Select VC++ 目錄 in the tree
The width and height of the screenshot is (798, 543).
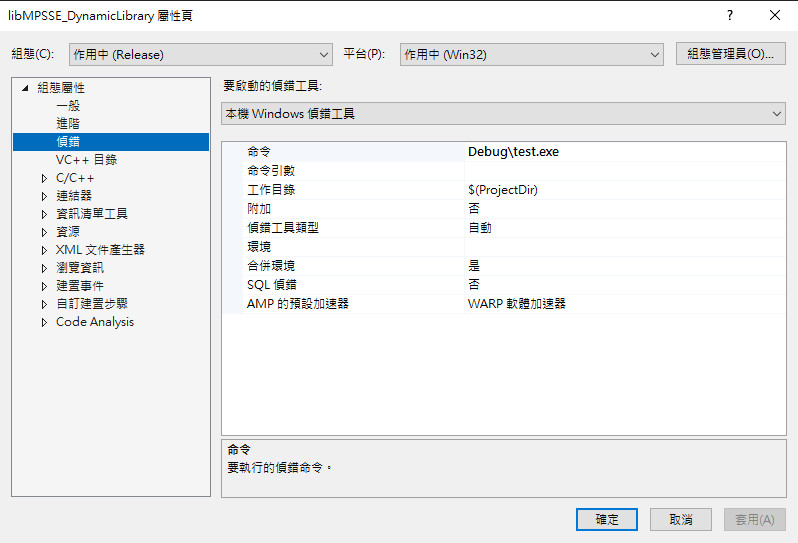coord(87,160)
